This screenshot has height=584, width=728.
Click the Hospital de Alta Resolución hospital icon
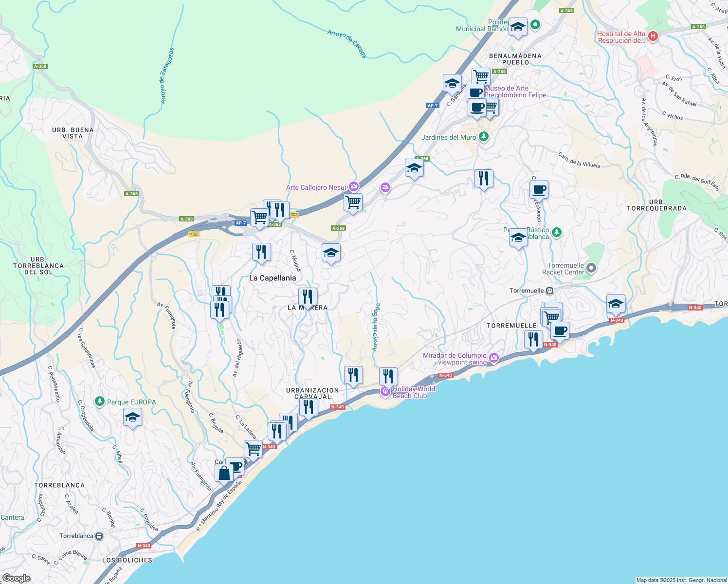(653, 36)
